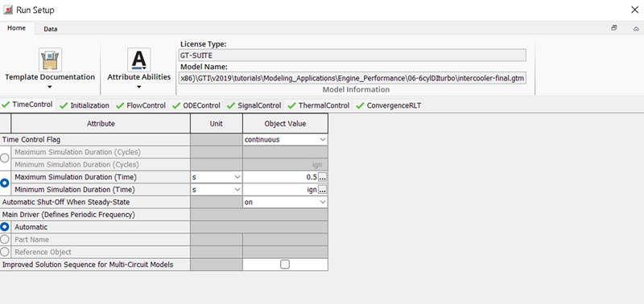
Task: Open the FlowControl tab
Action: [141, 105]
